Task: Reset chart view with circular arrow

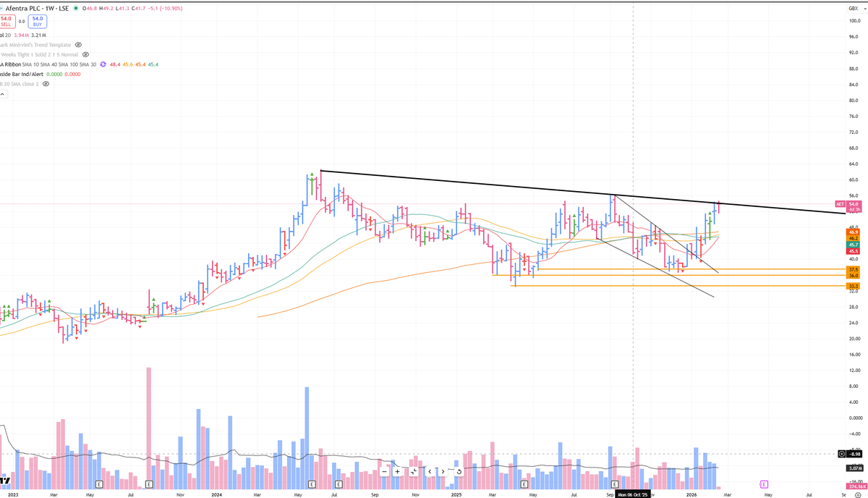Action: [x=459, y=471]
